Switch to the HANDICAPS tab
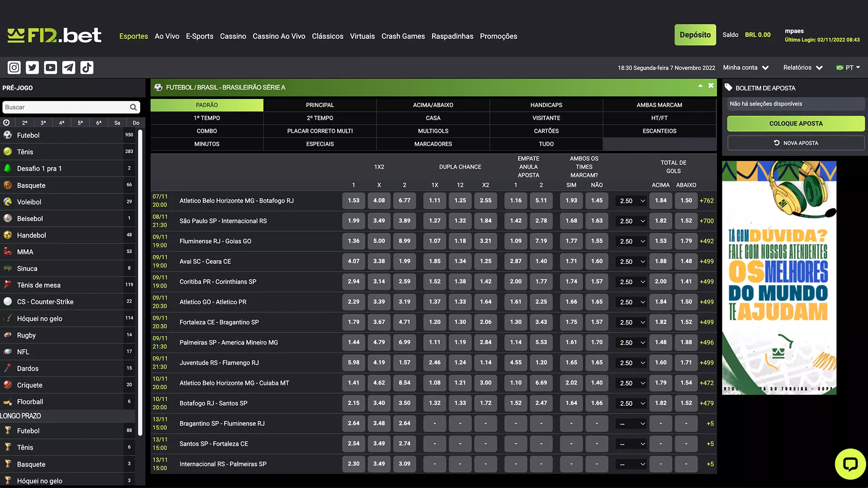 (546, 105)
